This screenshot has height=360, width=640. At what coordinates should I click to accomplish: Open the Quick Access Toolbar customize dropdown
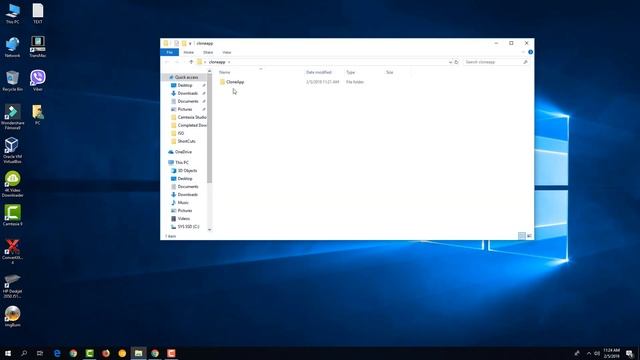pos(190,43)
